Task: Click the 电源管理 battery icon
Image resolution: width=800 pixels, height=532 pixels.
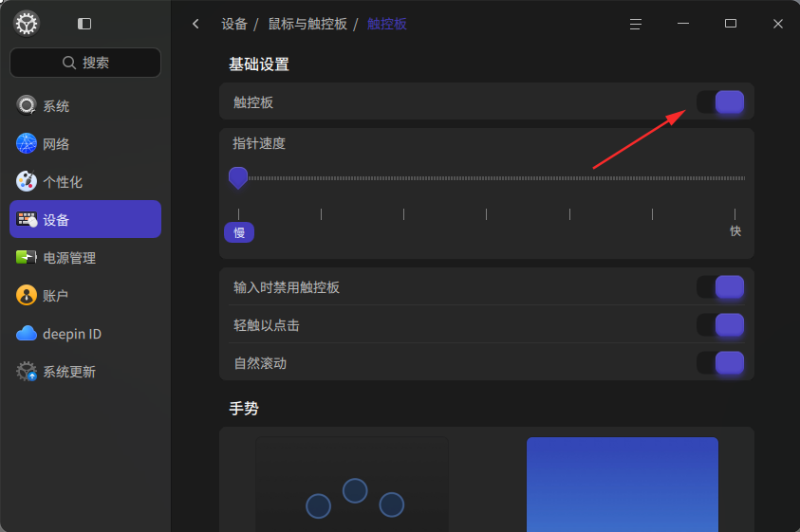Action: (x=27, y=257)
